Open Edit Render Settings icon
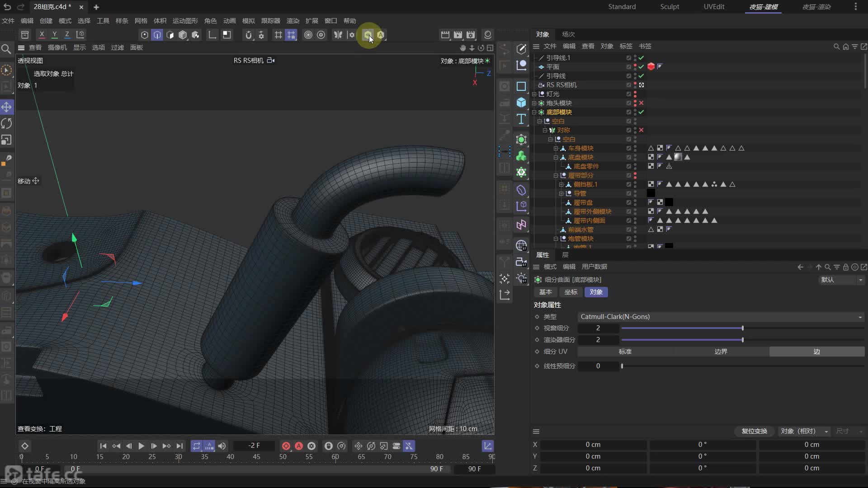The height and width of the screenshot is (488, 868). click(471, 35)
